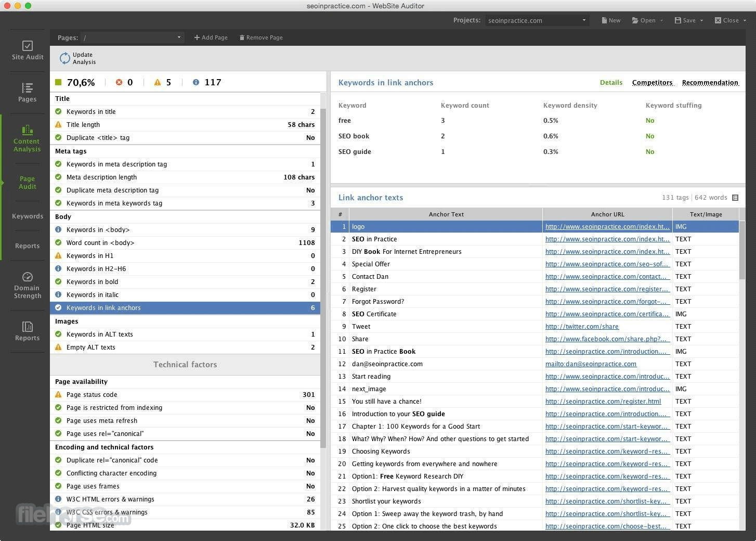
Task: Click the Close project button
Action: [727, 20]
